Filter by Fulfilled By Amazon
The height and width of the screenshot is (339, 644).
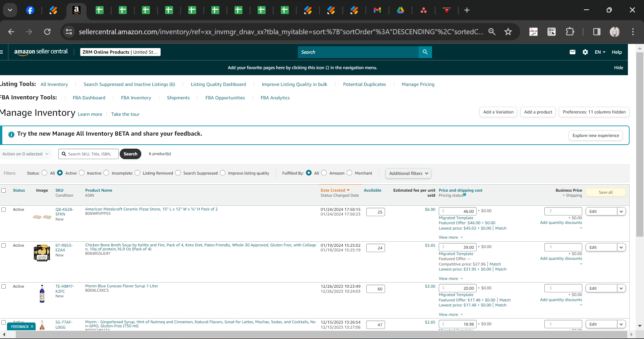coord(324,173)
